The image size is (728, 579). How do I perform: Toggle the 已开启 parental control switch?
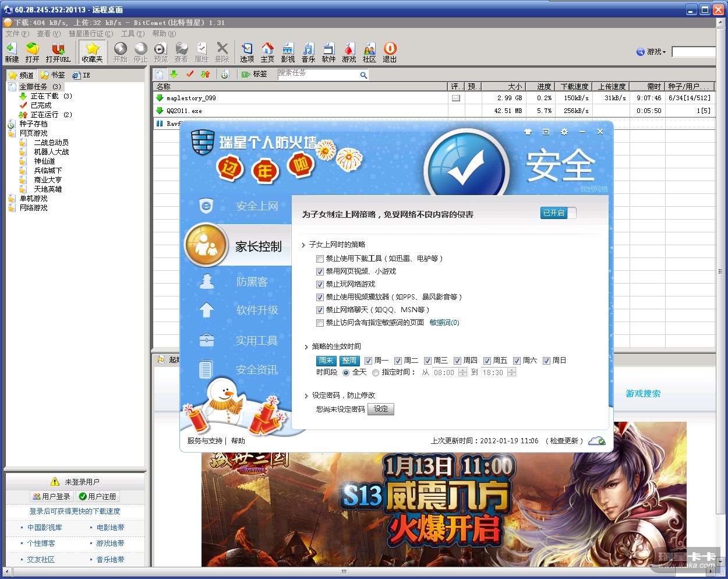[x=558, y=213]
